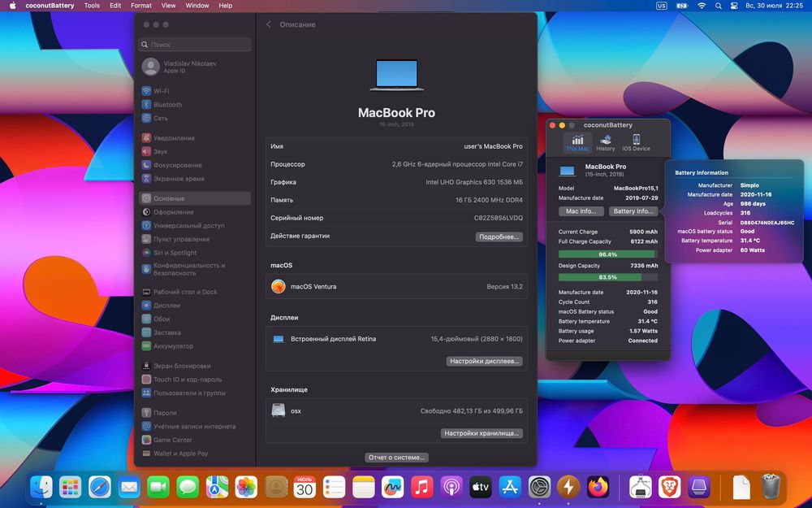This screenshot has width=812, height=508.
Task: Open FaceTime from the Dock
Action: tap(158, 487)
